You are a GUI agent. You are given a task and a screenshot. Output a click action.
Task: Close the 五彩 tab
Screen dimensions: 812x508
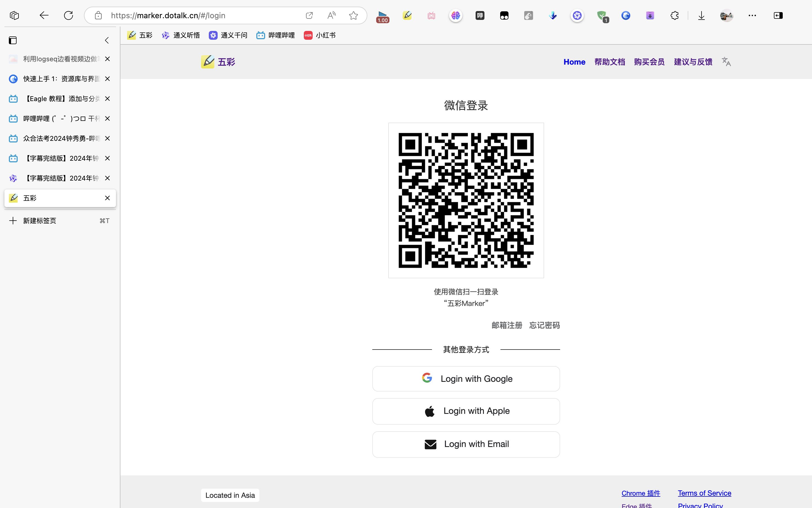(107, 198)
